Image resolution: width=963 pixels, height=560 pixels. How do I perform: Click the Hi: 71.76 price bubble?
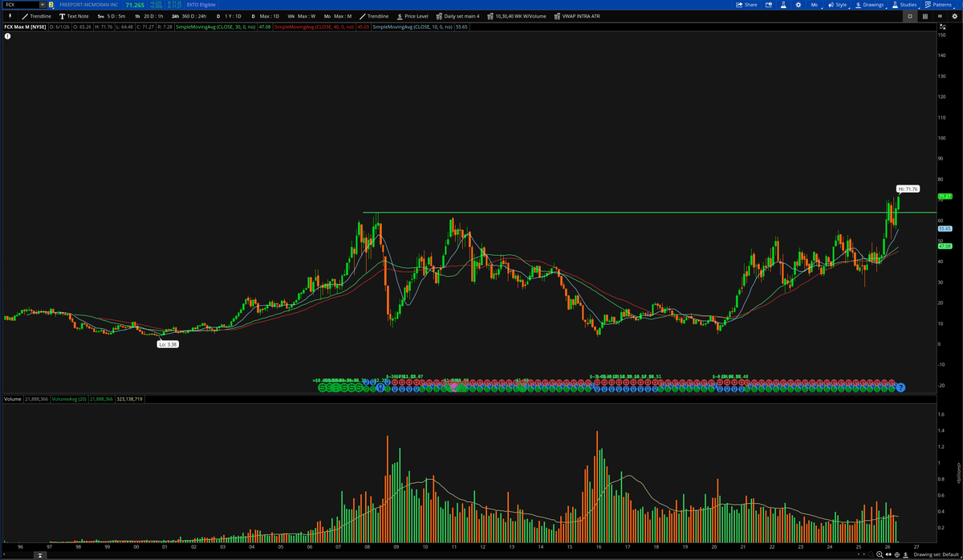[907, 189]
